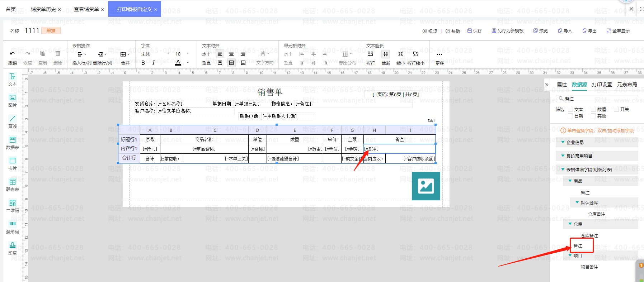Collapse the 表格详细字段(明细列表) section
Image resolution: width=644 pixels, height=282 pixels.
click(563, 169)
